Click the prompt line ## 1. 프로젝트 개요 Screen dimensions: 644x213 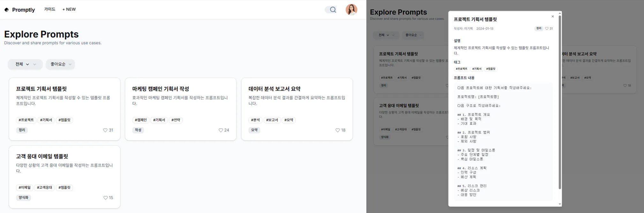click(x=474, y=114)
